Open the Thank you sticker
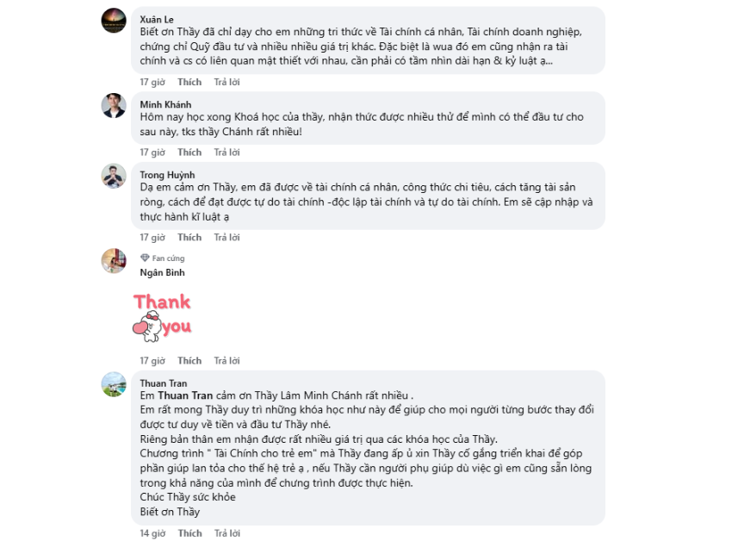The image size is (732, 560). (x=162, y=315)
